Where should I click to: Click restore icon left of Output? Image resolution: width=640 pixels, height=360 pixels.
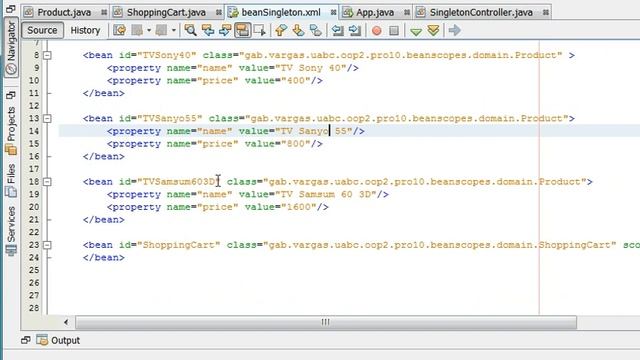coord(26,340)
